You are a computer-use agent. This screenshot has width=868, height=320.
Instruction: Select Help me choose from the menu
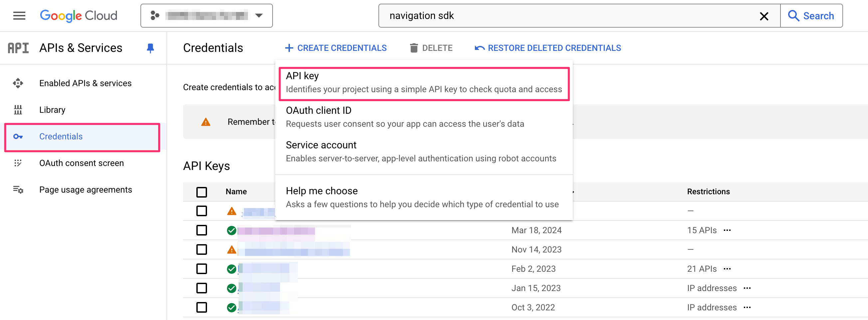[x=322, y=191]
